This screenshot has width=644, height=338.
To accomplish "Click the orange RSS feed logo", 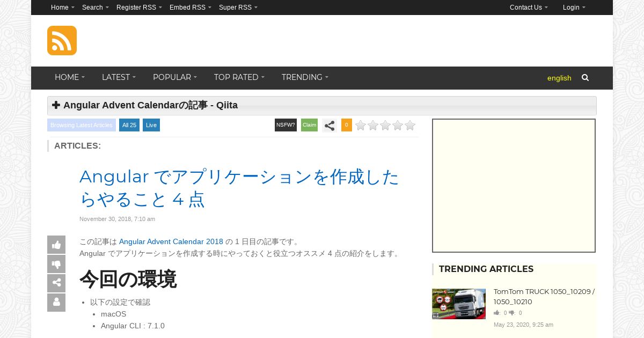I will (62, 40).
